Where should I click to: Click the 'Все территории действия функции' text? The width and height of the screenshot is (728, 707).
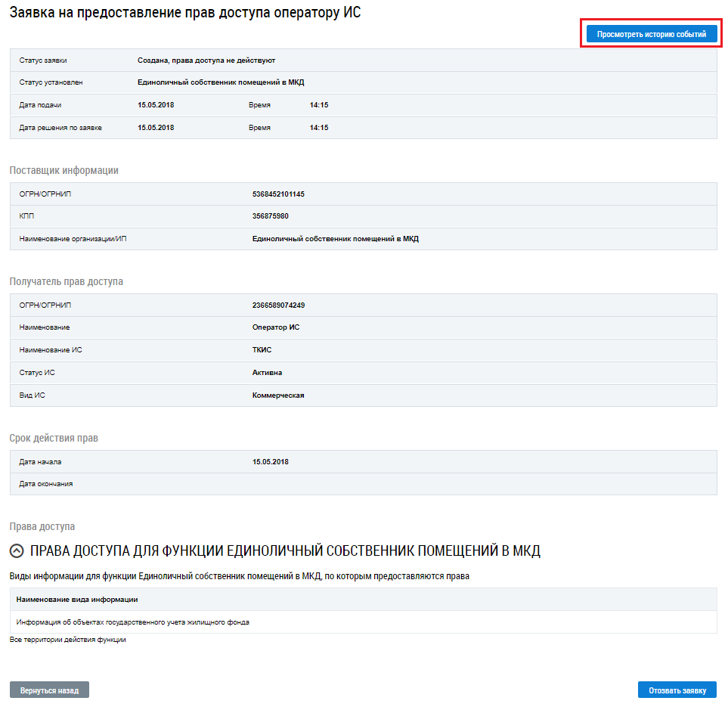tap(67, 640)
